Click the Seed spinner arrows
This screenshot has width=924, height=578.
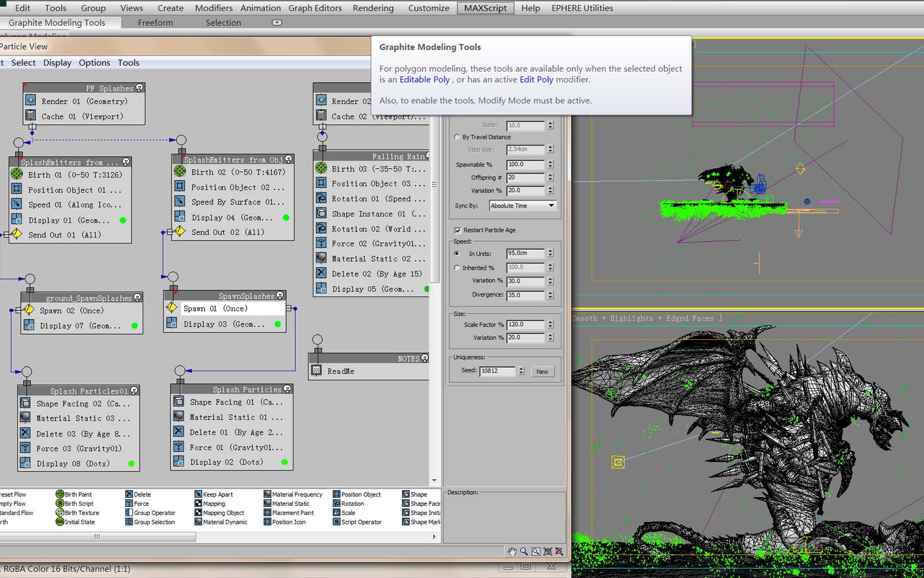click(x=521, y=371)
